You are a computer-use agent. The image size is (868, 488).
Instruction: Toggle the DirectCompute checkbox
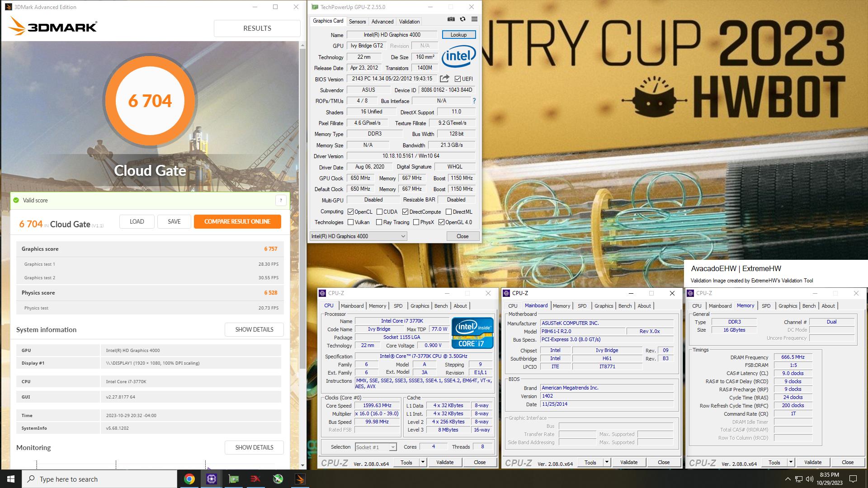(405, 212)
